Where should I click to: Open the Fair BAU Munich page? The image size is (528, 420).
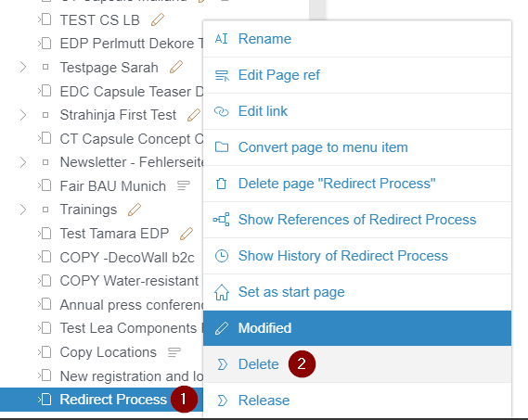[x=113, y=186]
